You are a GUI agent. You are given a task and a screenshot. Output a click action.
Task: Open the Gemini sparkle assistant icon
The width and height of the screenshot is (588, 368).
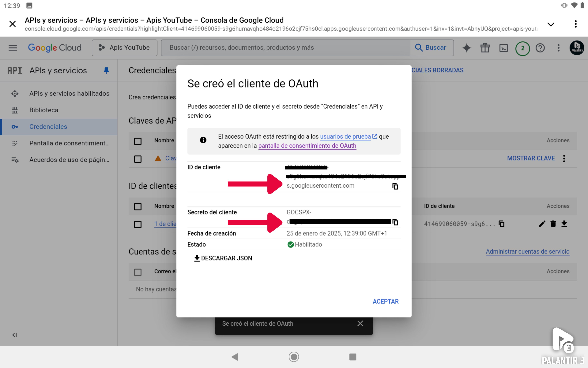click(467, 48)
